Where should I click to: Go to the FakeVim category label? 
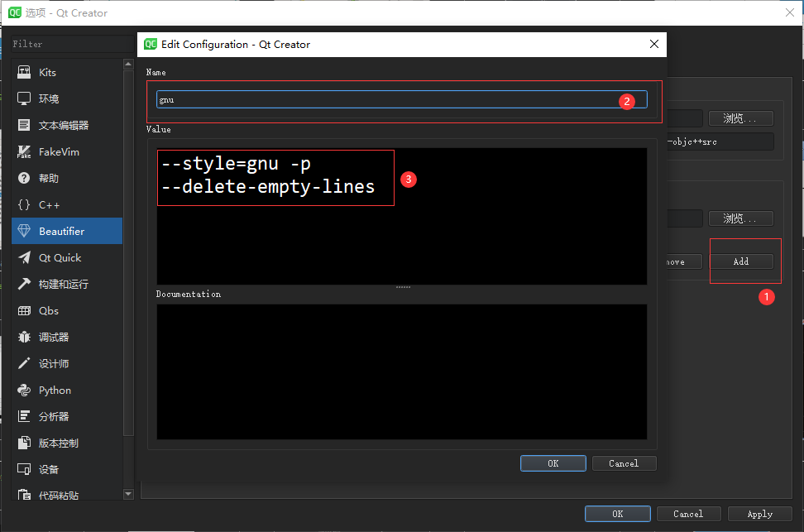point(59,152)
